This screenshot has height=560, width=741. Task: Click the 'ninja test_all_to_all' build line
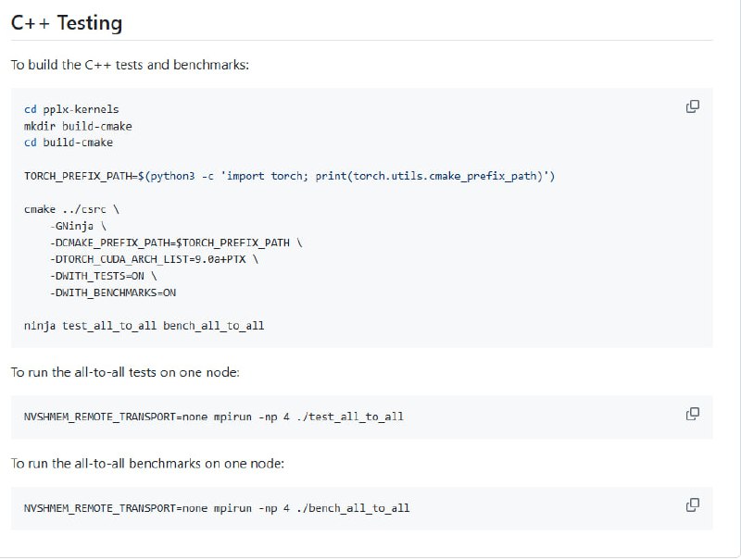pyautogui.click(x=144, y=326)
